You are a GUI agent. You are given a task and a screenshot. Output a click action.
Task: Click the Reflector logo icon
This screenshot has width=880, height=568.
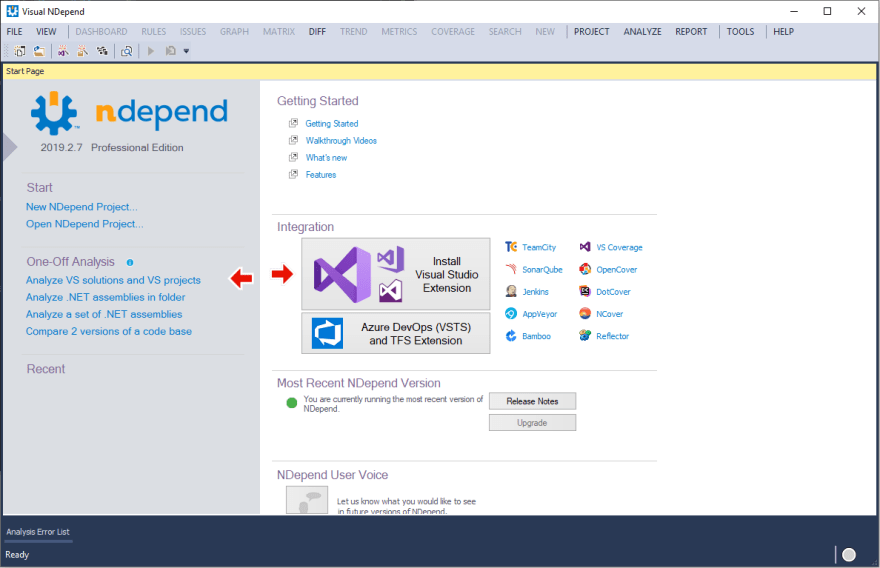click(x=585, y=336)
